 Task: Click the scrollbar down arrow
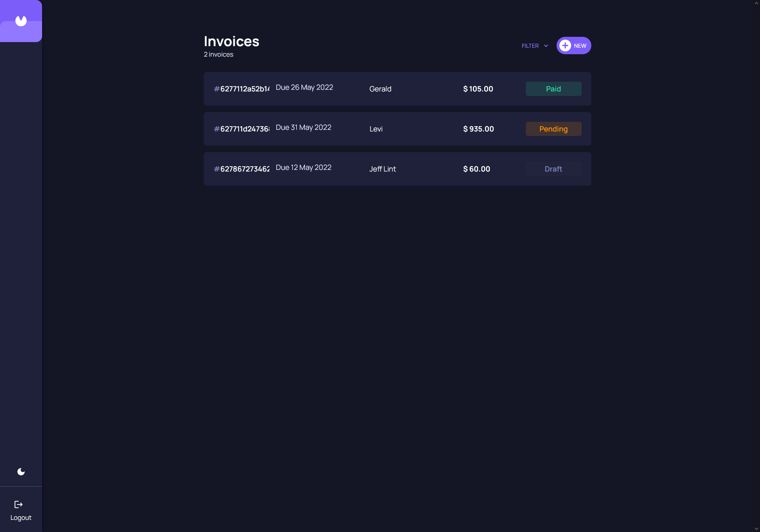tap(756, 529)
